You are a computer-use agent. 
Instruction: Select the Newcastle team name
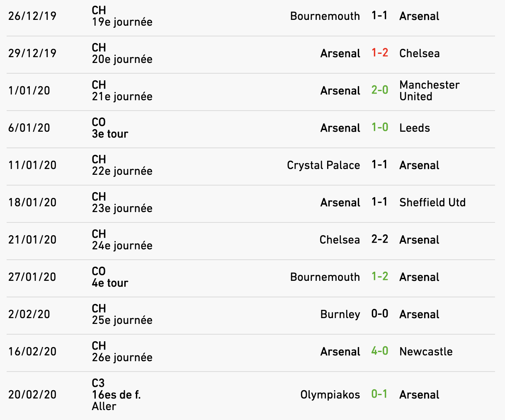[x=426, y=352]
